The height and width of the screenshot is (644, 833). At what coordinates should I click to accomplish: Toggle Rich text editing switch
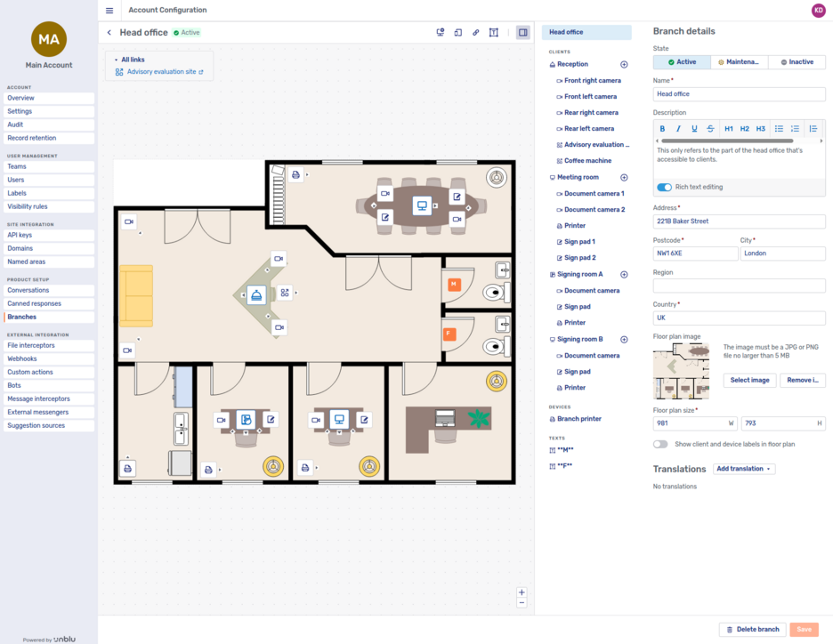point(664,187)
